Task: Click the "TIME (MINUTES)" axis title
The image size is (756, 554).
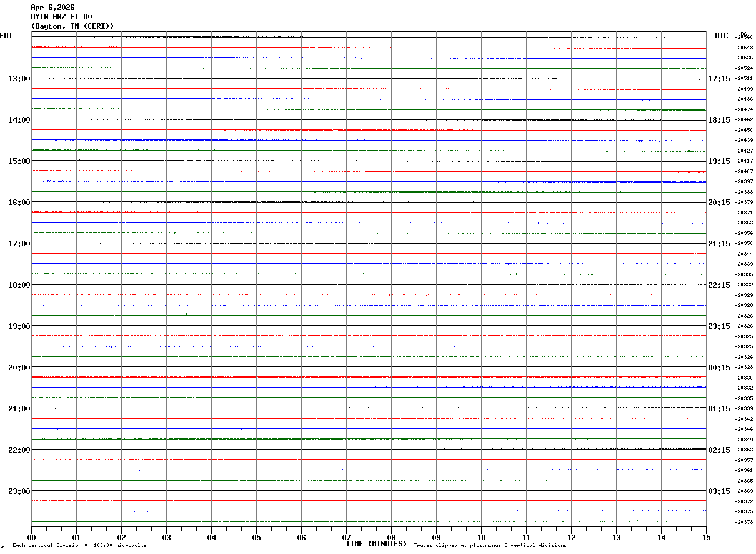Action: (x=376, y=544)
